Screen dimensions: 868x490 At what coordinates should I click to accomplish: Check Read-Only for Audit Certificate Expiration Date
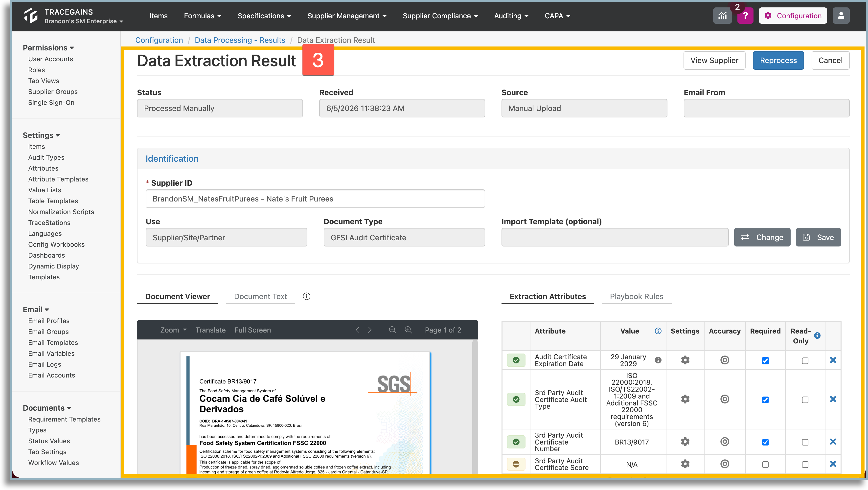(x=805, y=361)
